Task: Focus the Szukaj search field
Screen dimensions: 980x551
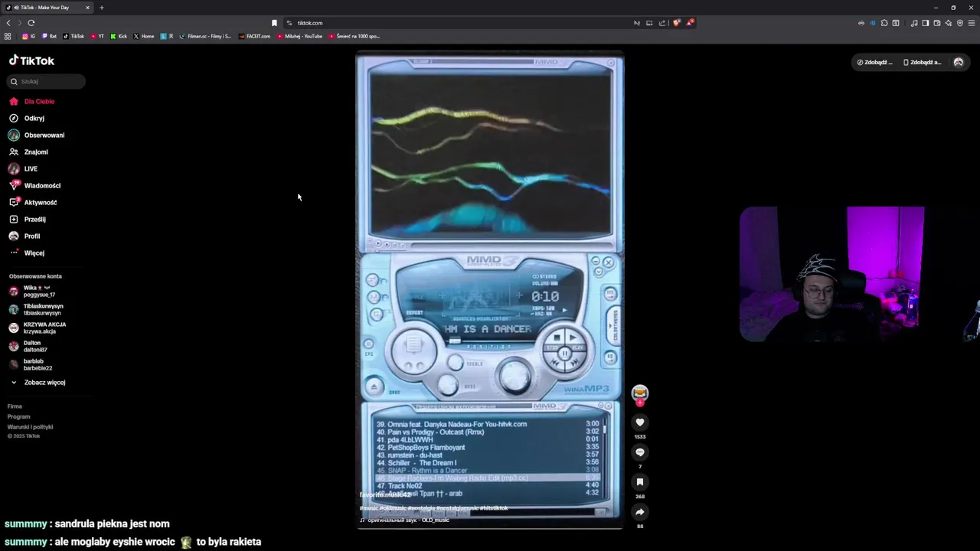Action: 47,81
